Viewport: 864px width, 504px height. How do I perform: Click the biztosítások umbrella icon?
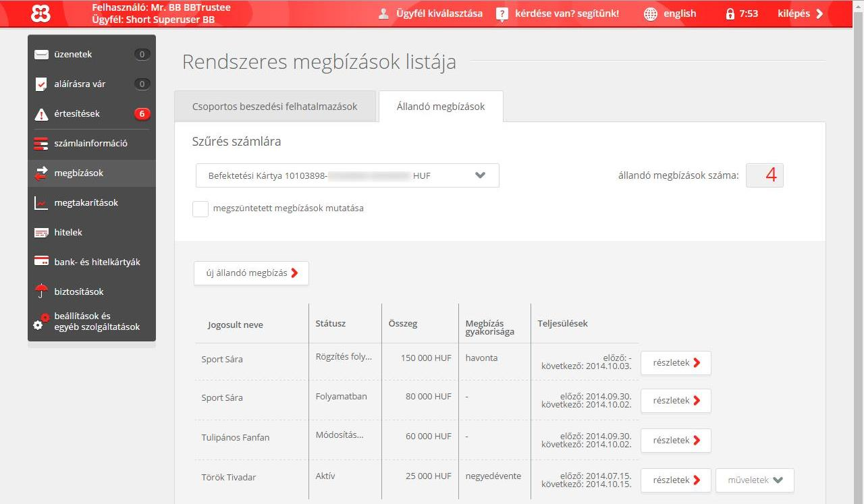coord(41,291)
